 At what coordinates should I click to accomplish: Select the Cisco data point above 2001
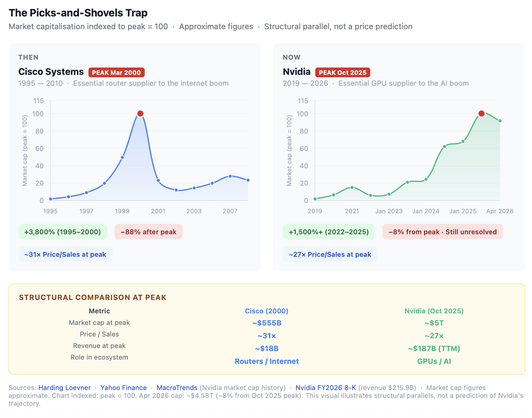coord(158,180)
